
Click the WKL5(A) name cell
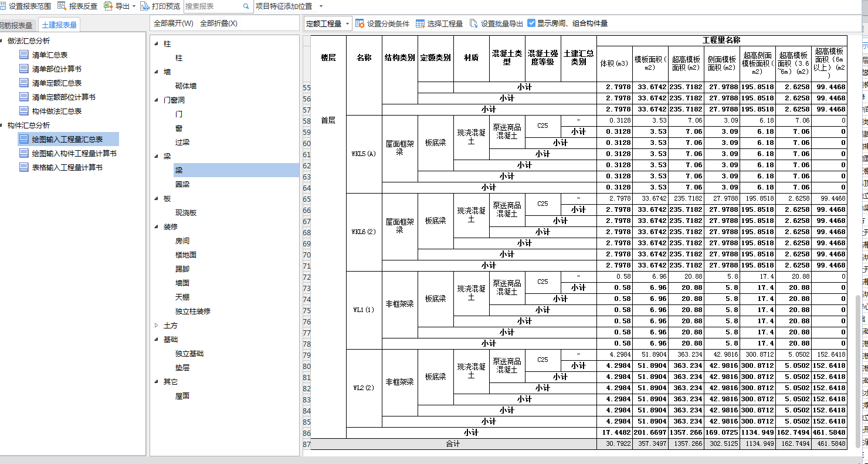[x=364, y=154]
